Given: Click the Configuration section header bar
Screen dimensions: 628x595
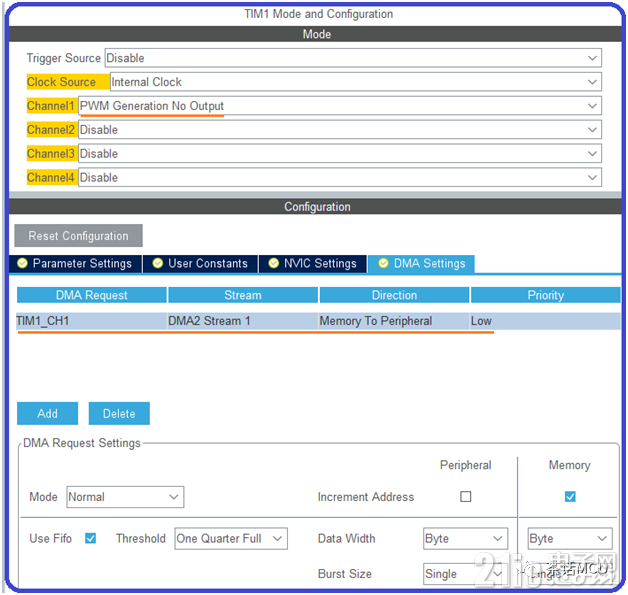Looking at the screenshot, I should click(x=316, y=207).
